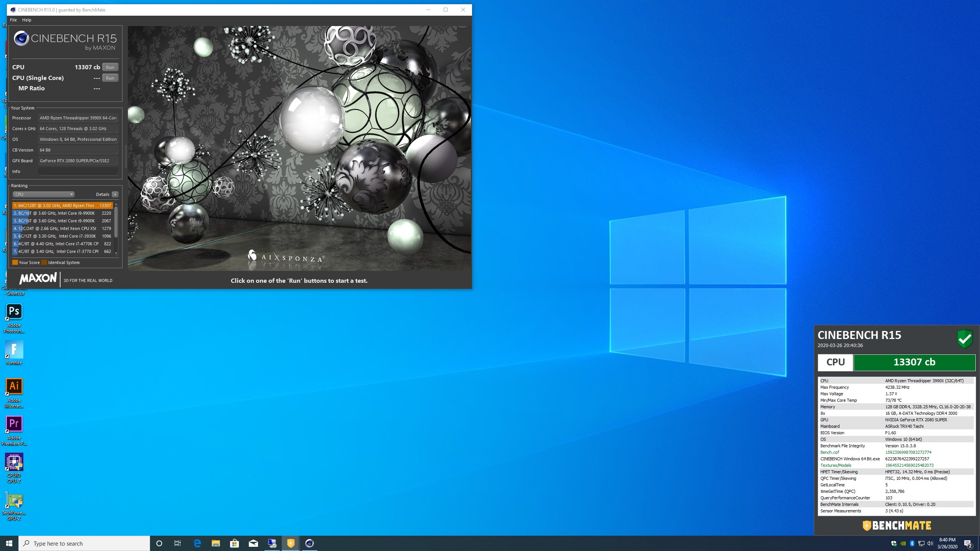
Task: Open Adobe Illustrator desktop shortcut
Action: (14, 393)
